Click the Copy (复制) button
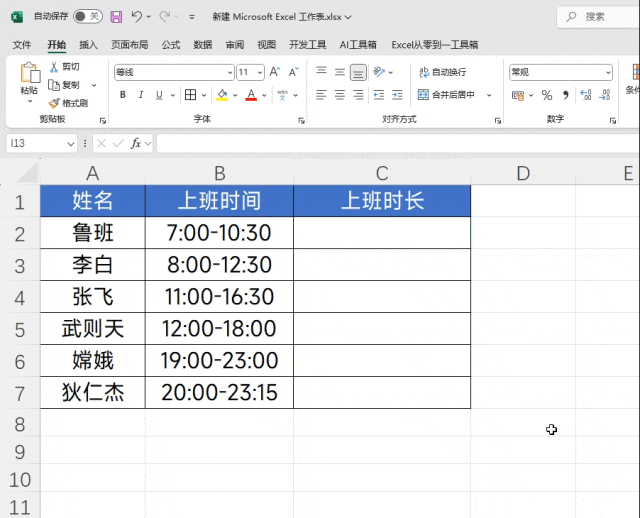Viewport: 640px width, 518px height. point(64,85)
